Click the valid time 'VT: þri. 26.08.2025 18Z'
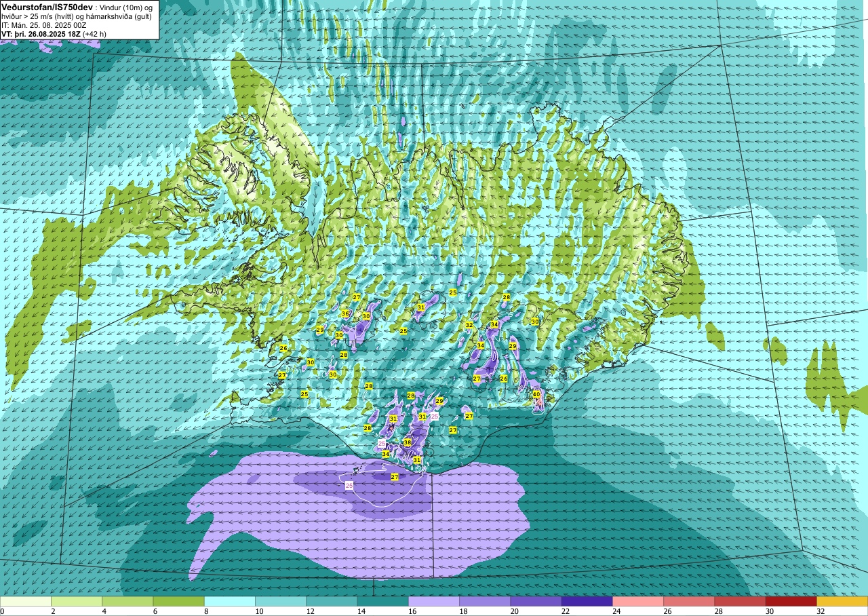 pos(41,34)
